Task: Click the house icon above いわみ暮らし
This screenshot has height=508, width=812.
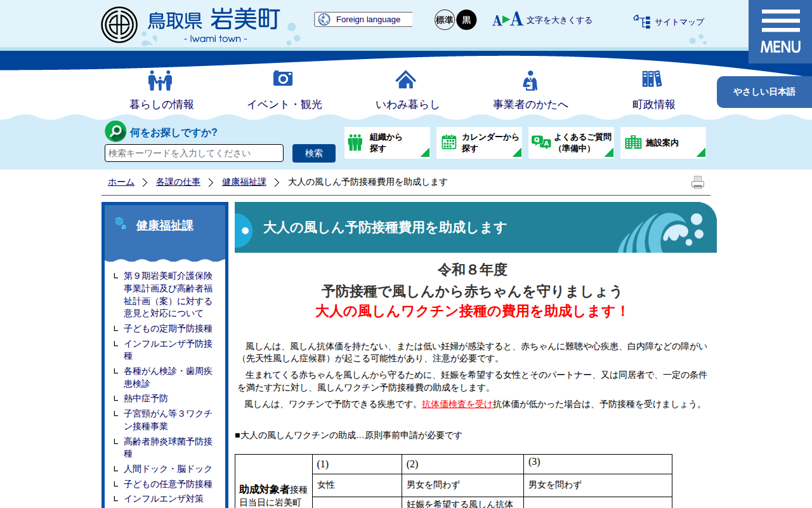Action: click(406, 79)
